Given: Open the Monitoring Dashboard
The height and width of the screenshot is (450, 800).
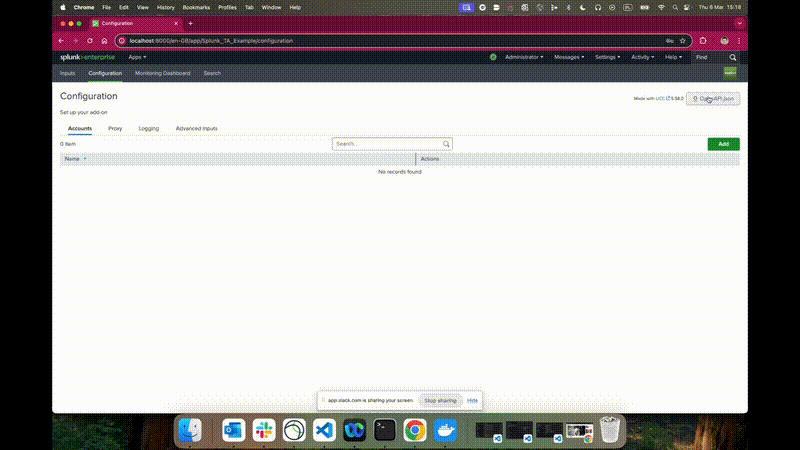Looking at the screenshot, I should coord(163,73).
